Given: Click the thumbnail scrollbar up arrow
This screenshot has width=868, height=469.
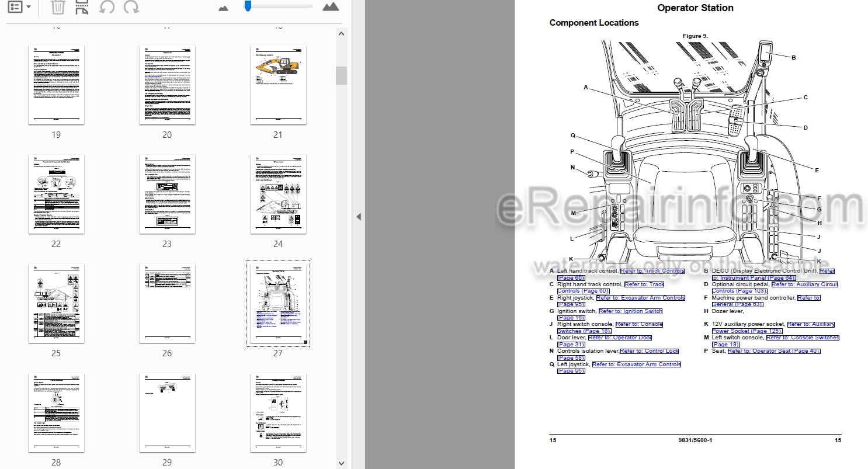Looking at the screenshot, I should [x=341, y=34].
